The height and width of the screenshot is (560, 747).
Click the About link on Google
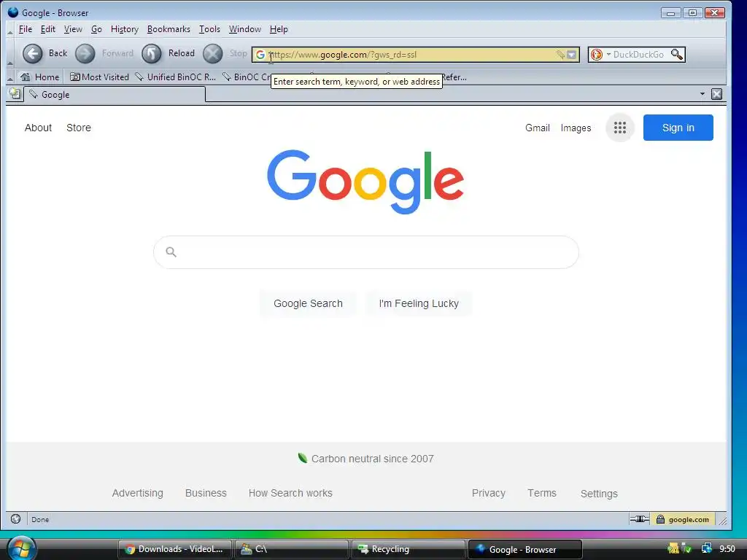click(38, 128)
